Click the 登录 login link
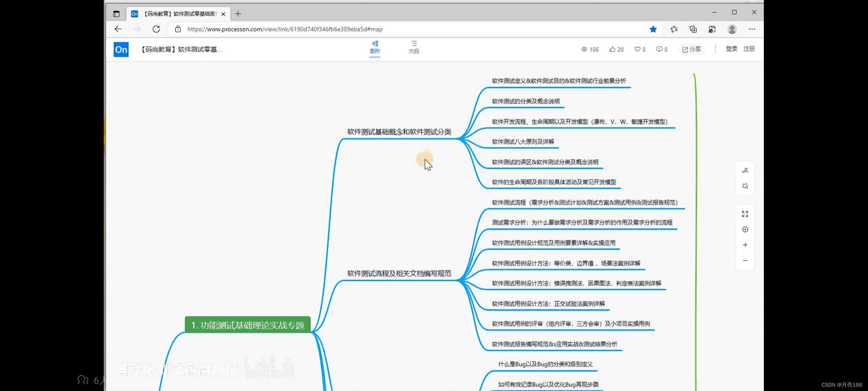Image resolution: width=868 pixels, height=391 pixels. pyautogui.click(x=731, y=49)
